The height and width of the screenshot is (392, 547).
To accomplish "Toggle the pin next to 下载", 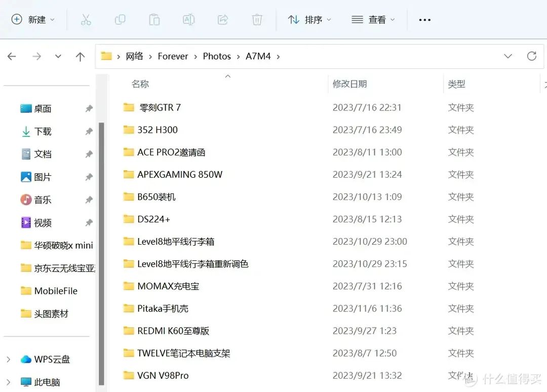I will click(89, 132).
